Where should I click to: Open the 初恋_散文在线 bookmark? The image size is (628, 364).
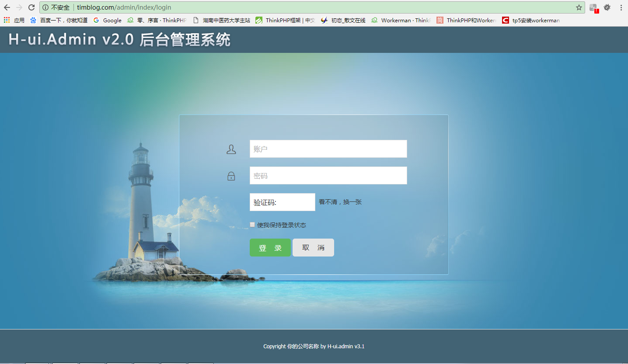point(343,20)
